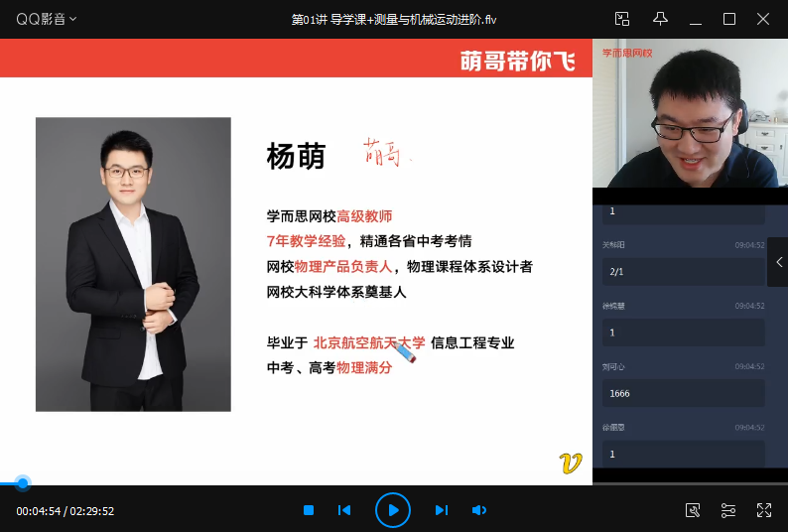Stop the video playback
Viewport: 788px width, 532px height.
pos(309,510)
